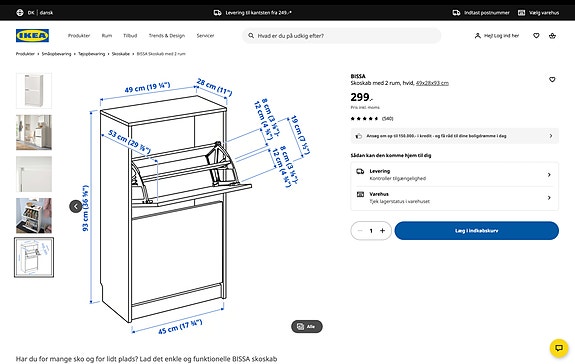The height and width of the screenshot is (364, 575).
Task: Click the Tøjopbevaring breadcrumb
Action: pos(91,54)
